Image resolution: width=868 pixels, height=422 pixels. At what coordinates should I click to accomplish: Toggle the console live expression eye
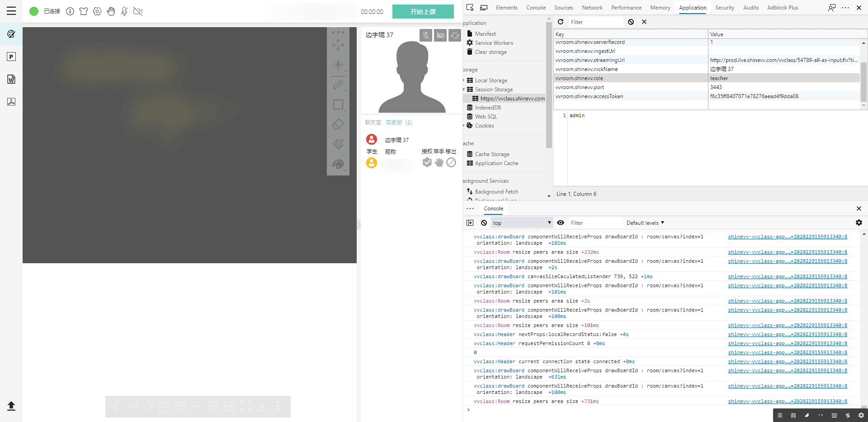coord(561,223)
